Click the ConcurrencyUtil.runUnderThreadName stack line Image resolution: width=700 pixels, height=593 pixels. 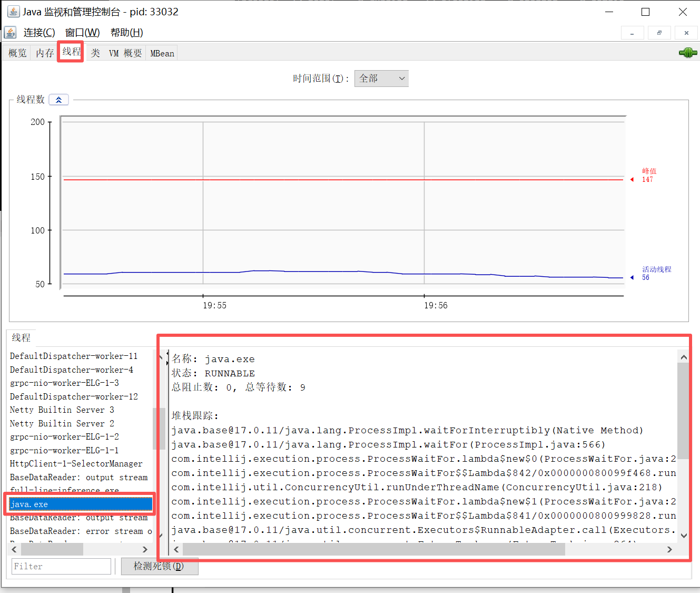pyautogui.click(x=417, y=487)
